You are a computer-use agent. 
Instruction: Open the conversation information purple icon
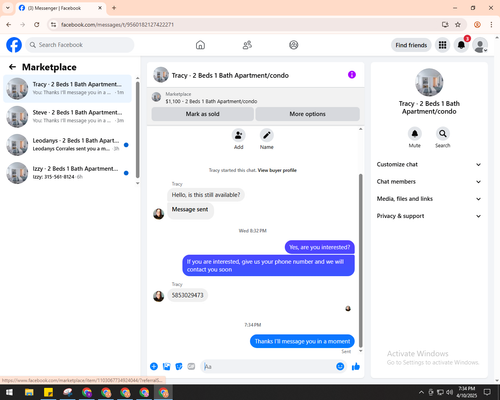click(352, 75)
